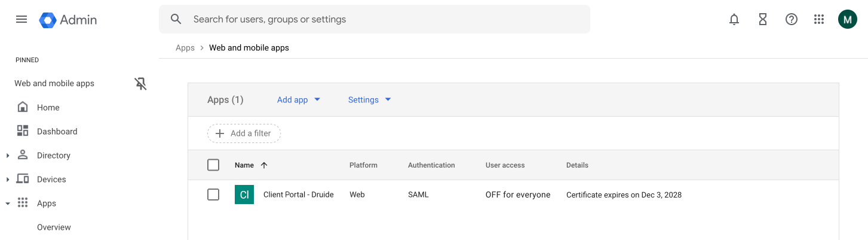Open the main hamburger menu
Screen dimensions: 868x240
pyautogui.click(x=22, y=19)
